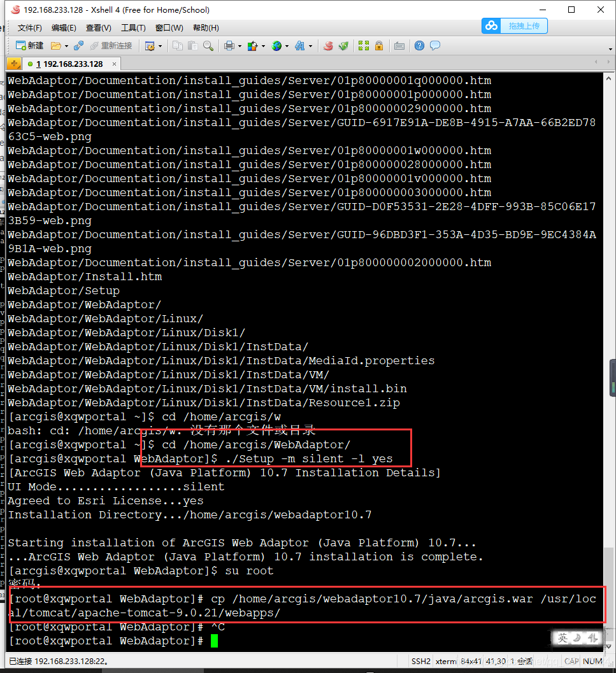The width and height of the screenshot is (616, 673).
Task: Expand the print dropdown arrow
Action: coord(240,46)
